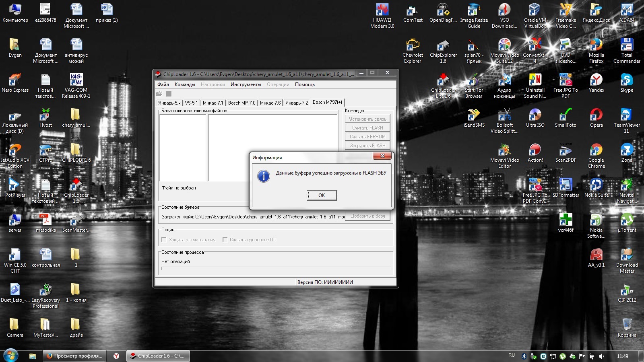Select the Movavi Video Editor icon
Screen dimensions: 644x362
click(x=504, y=156)
